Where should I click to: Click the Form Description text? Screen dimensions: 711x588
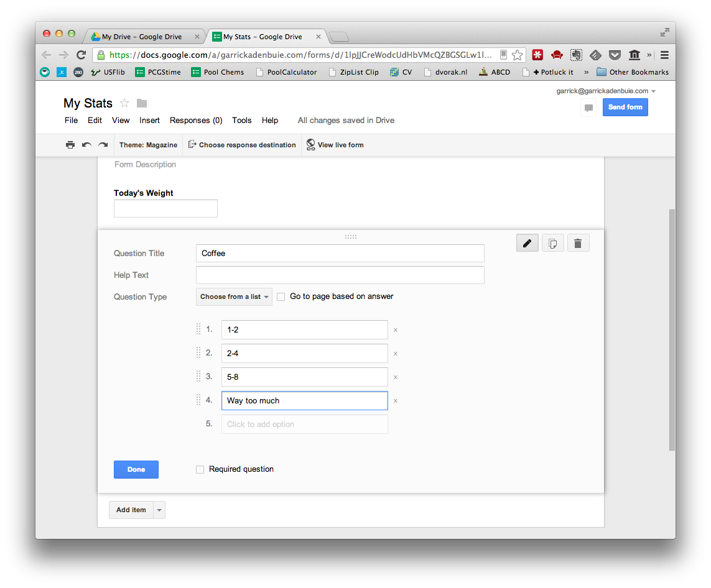145,165
